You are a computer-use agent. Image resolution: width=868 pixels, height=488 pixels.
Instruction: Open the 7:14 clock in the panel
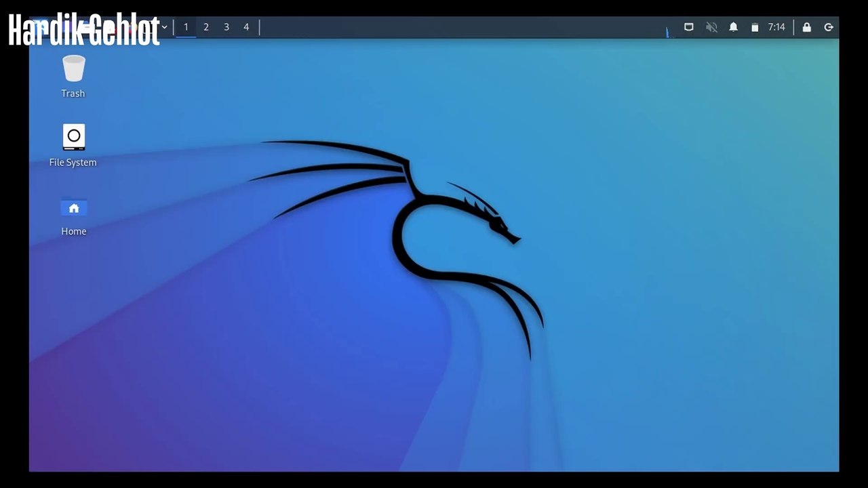tap(776, 27)
